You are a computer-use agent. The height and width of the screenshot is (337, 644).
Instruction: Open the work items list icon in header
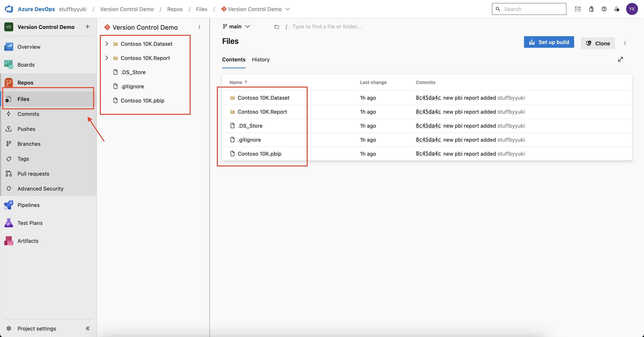pos(578,9)
